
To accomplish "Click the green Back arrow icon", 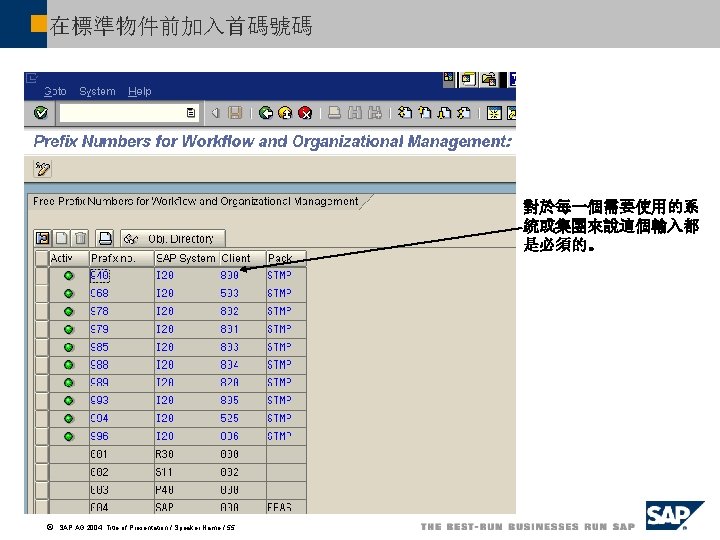I will click(266, 112).
